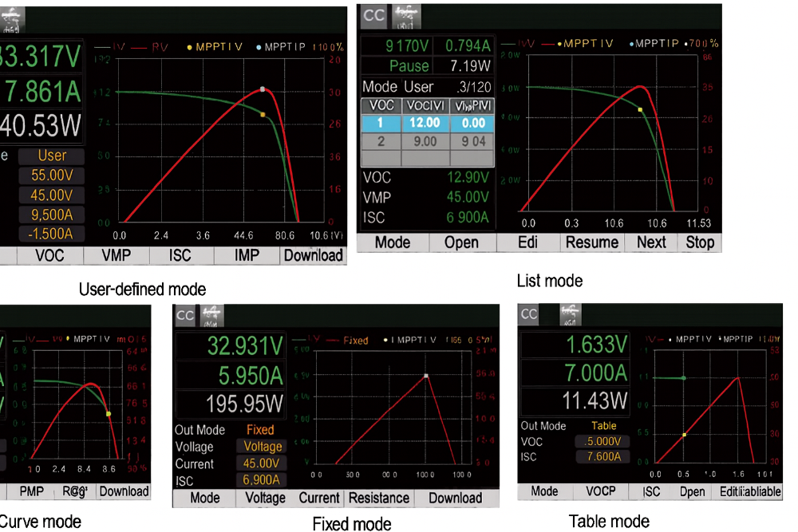Open the Out Mode field showing Fixed
This screenshot has height=532, width=798.
pyautogui.click(x=260, y=430)
